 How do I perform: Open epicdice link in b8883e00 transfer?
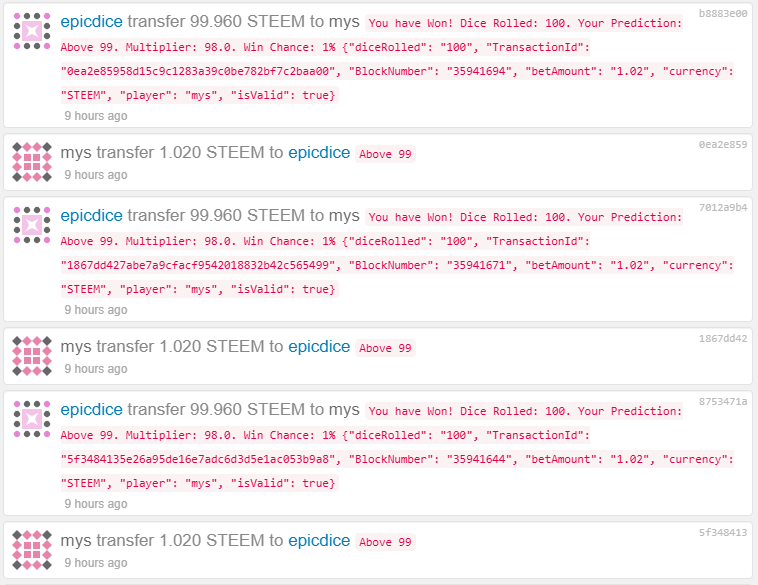point(91,22)
